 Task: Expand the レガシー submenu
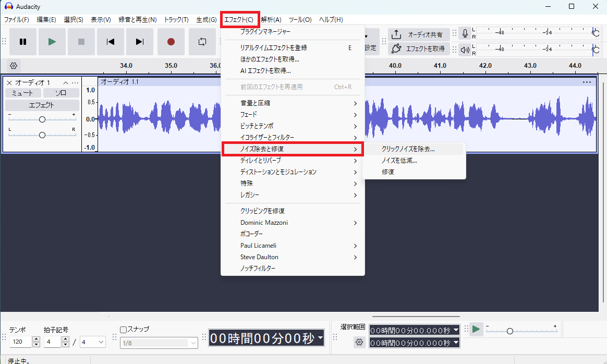point(293,195)
